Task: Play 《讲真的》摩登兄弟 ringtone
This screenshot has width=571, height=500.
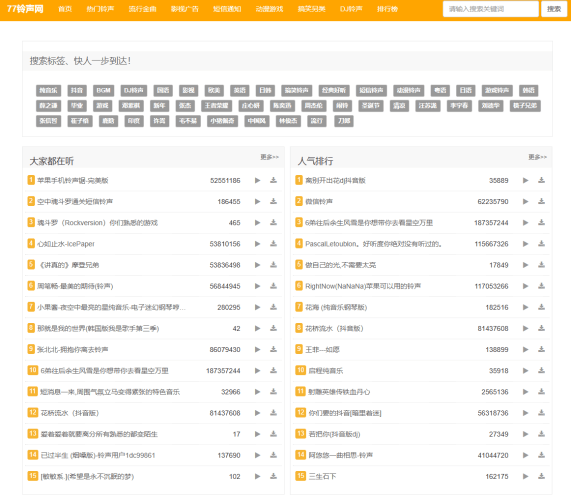Action: coord(257,265)
